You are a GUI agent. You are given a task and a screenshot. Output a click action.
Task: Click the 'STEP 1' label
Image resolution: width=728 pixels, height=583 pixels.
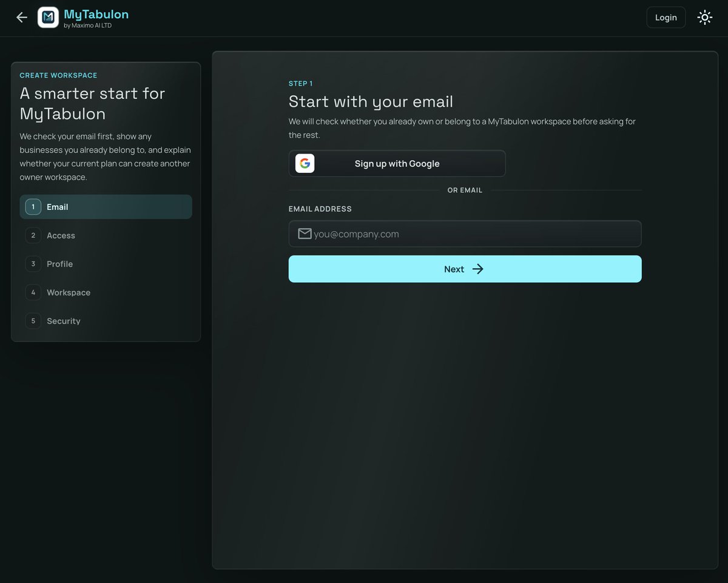(x=301, y=84)
